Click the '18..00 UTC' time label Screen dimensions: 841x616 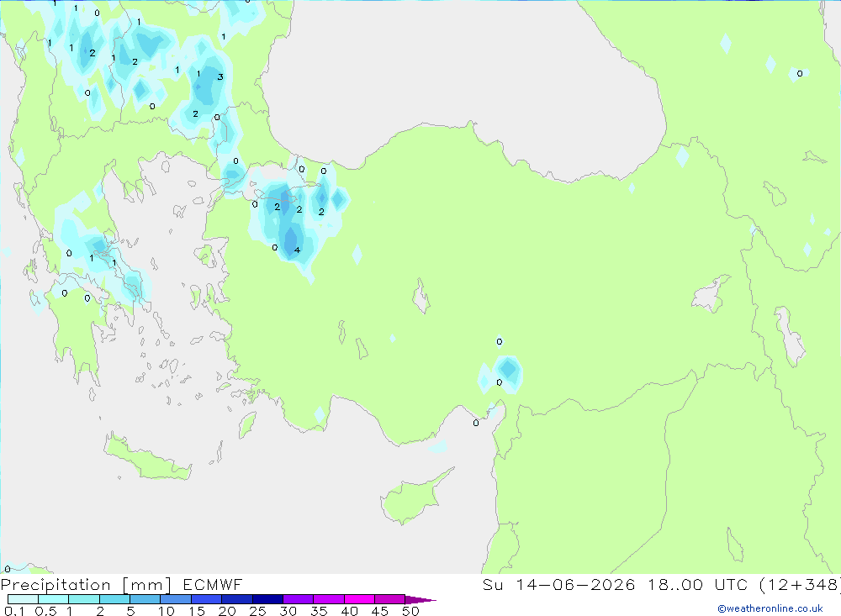coord(697,584)
